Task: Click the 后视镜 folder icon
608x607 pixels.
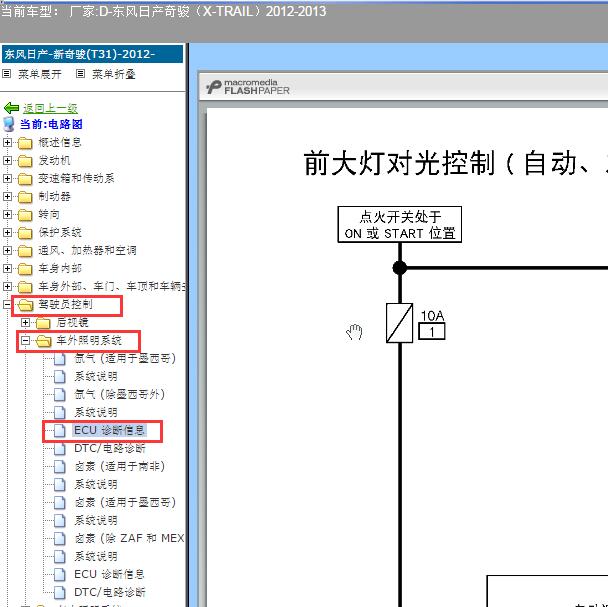Action: pos(43,323)
